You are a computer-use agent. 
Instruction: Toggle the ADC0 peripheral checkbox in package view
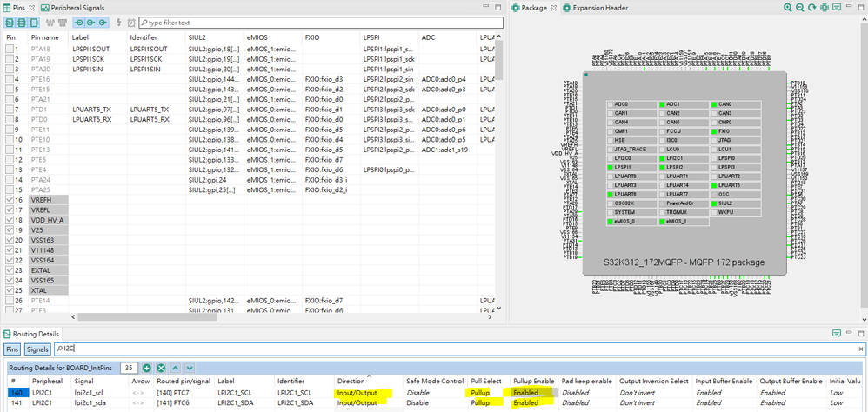(610, 104)
